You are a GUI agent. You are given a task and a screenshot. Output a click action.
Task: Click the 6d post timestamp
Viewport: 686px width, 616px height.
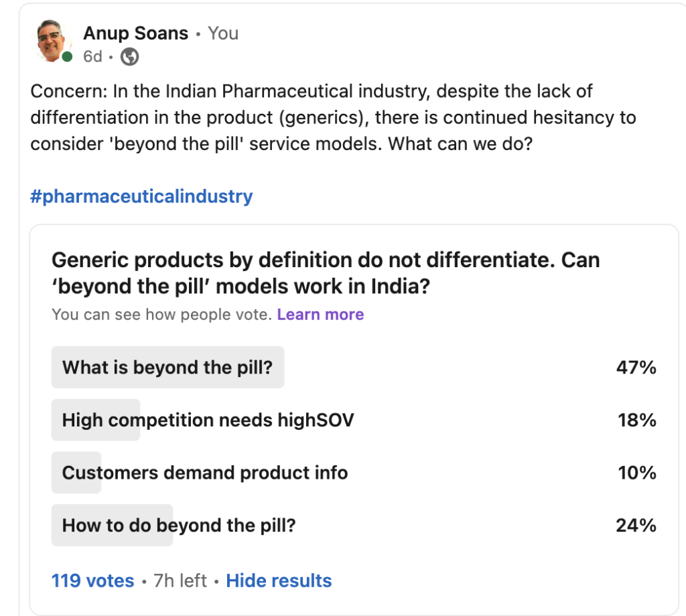[92, 58]
